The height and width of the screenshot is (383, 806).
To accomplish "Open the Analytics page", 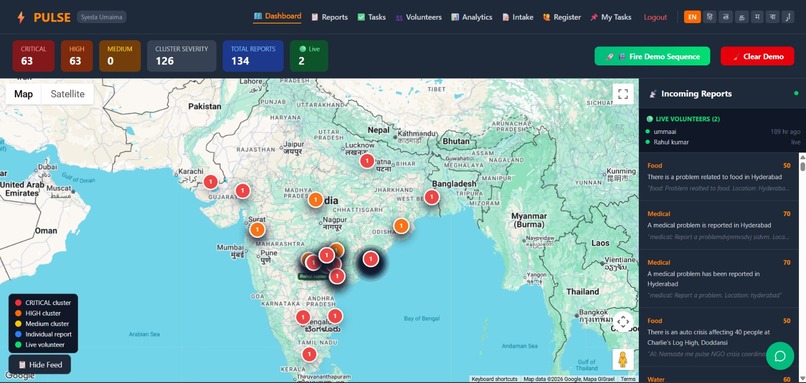I will point(472,17).
